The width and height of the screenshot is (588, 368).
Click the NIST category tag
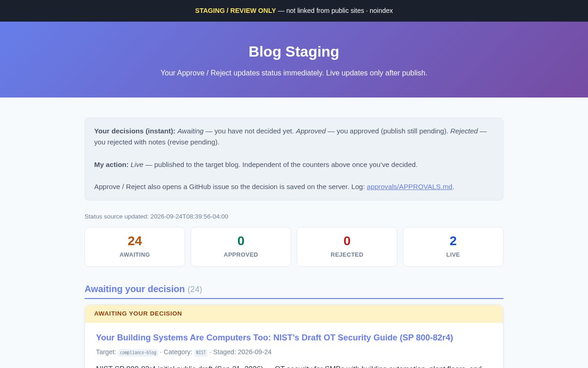201,353
